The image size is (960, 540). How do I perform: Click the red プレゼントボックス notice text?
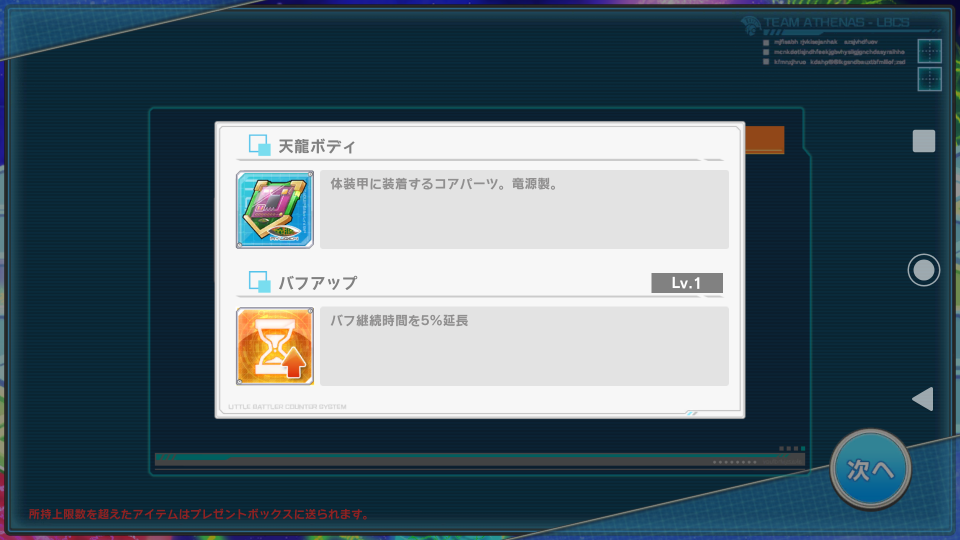200,514
